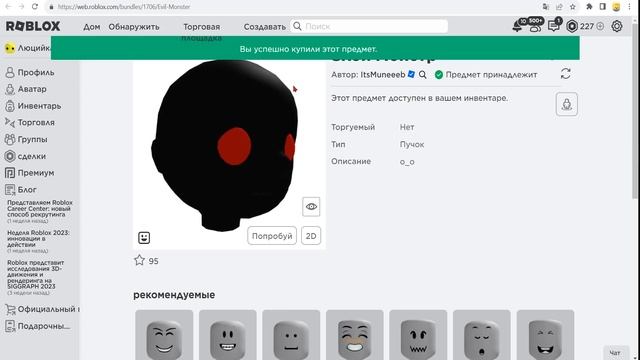Switch the preview to 2D
This screenshot has height=360, width=640.
(x=311, y=236)
